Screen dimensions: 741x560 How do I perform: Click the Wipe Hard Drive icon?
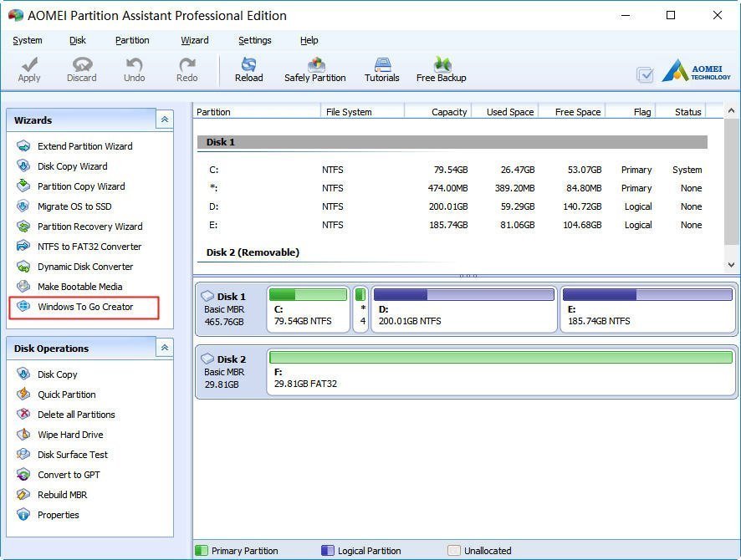pyautogui.click(x=23, y=435)
